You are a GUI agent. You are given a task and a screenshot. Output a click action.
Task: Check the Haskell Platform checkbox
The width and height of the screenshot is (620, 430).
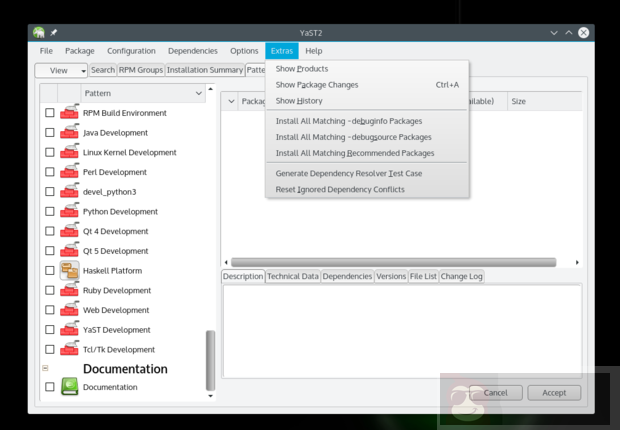coord(49,271)
